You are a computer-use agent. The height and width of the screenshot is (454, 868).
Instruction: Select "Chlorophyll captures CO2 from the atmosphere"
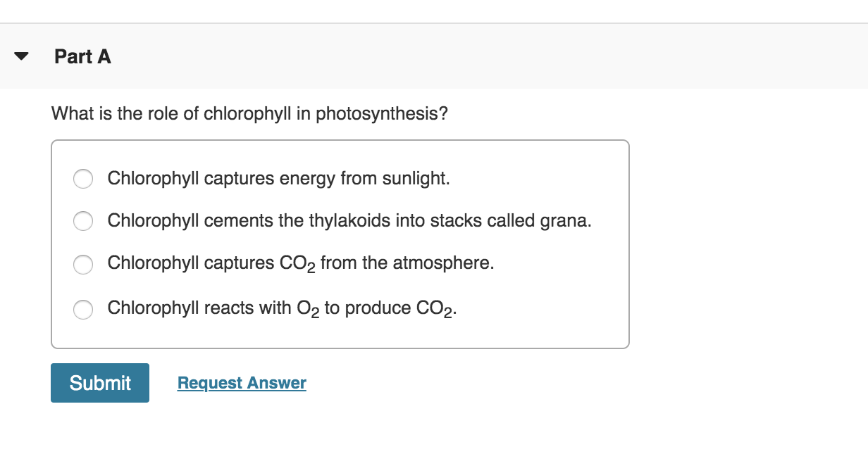click(83, 265)
